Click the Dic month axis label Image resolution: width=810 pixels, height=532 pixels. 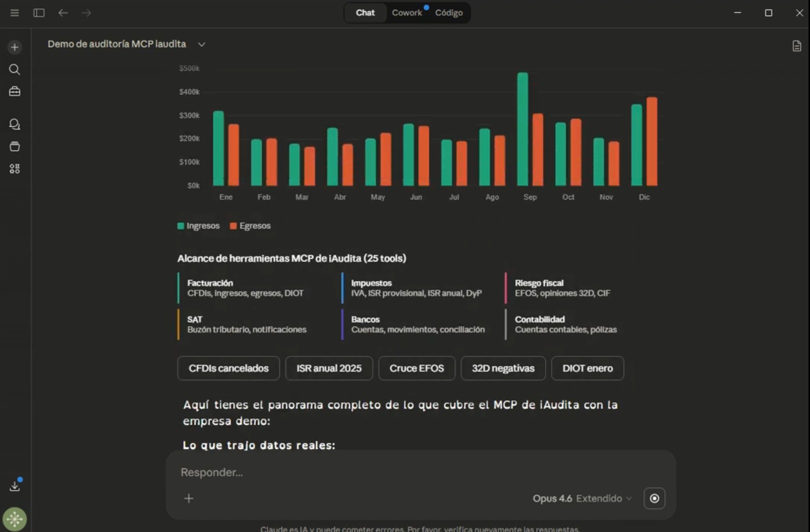[x=644, y=197]
